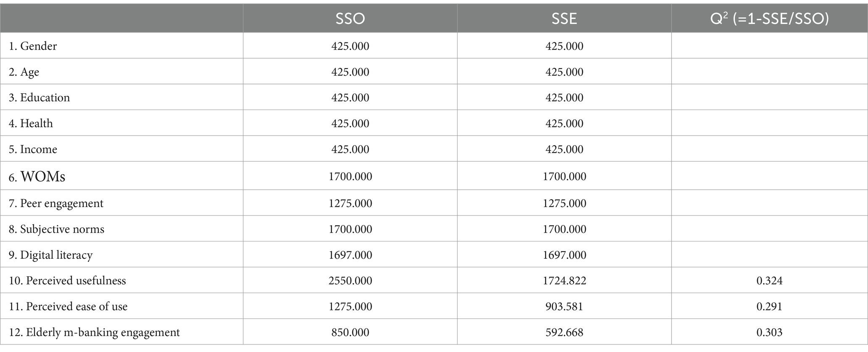Viewport: 868px width, 352px height.
Task: Click the SSE column header
Action: tap(564, 18)
